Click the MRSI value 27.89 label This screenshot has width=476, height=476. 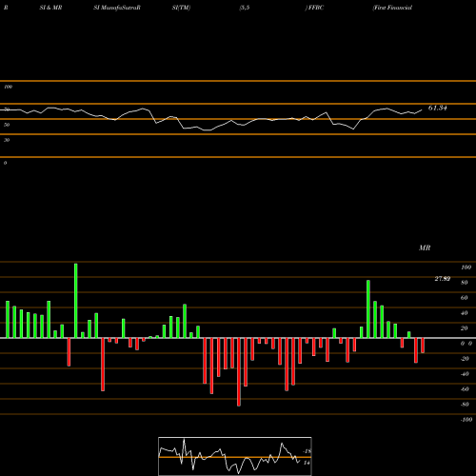coord(442,279)
